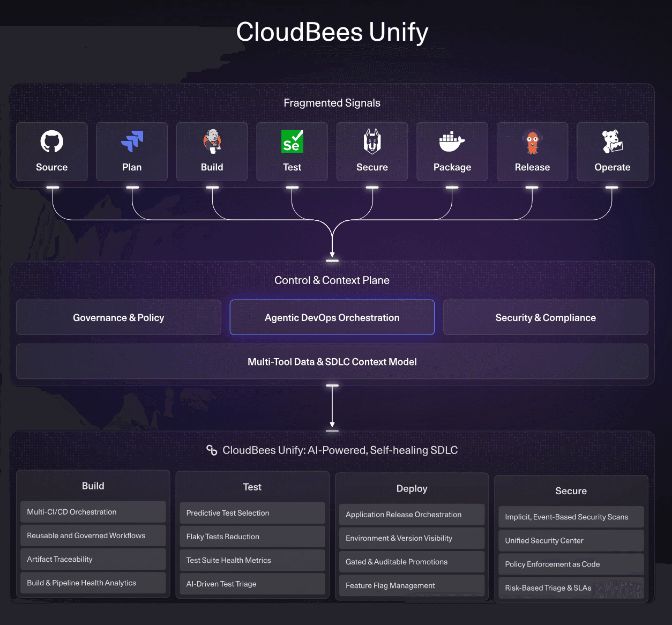Select Agentic DevOps Orchestration box
The width and height of the screenshot is (672, 625).
click(332, 317)
